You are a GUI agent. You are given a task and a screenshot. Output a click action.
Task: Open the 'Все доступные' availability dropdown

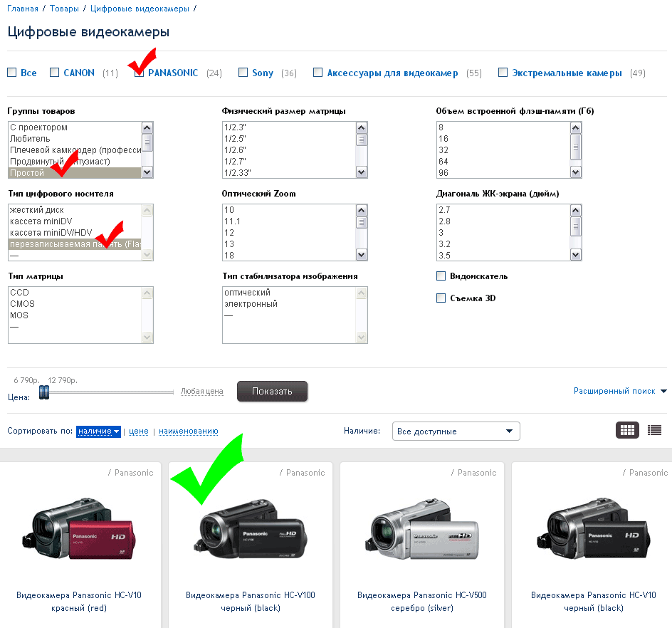(456, 431)
